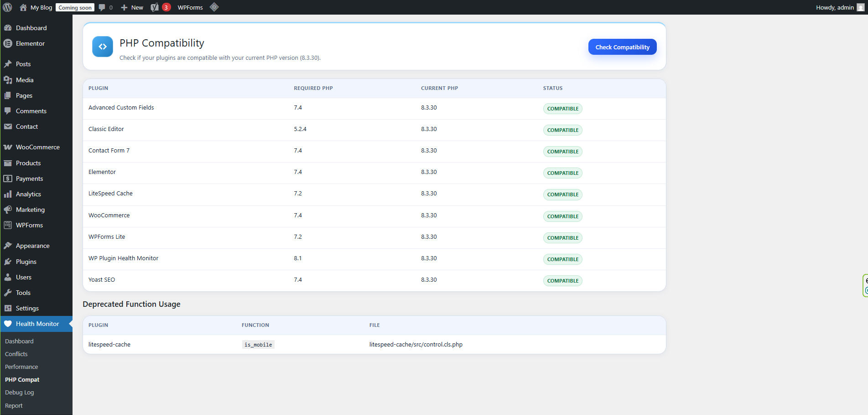Select the Appearance brush icon
Viewport: 868px width, 415px height.
click(9, 246)
